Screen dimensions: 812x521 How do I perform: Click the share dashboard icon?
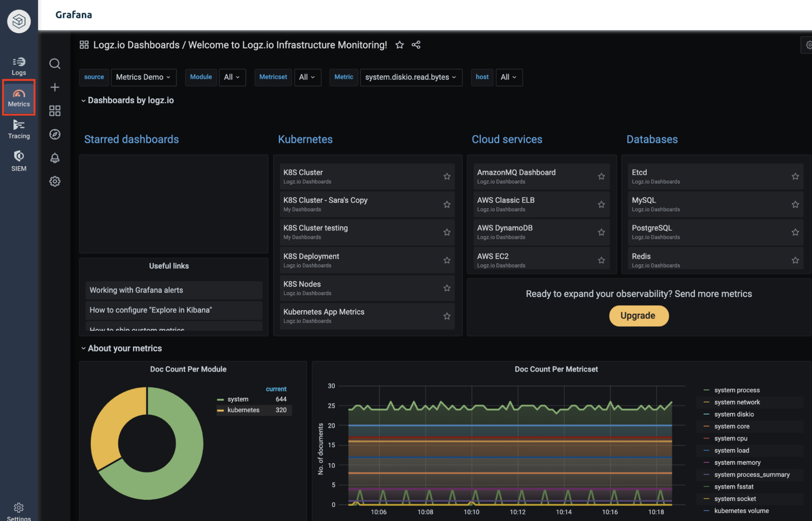pos(416,45)
